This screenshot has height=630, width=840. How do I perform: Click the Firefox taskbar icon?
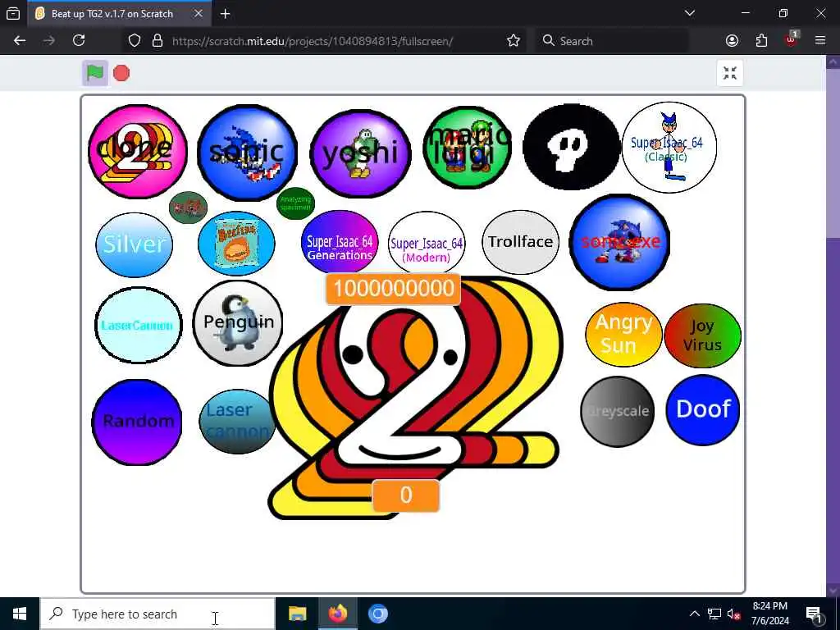pos(337,614)
